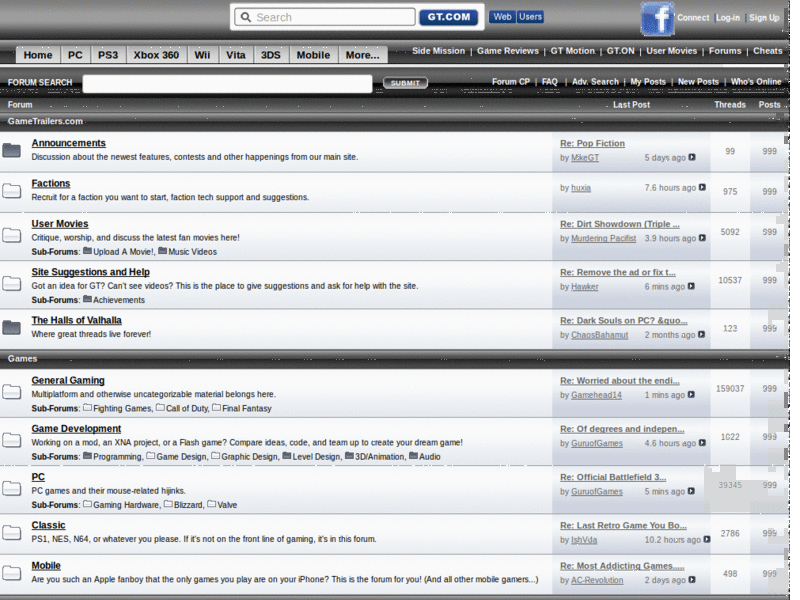Click the General Gaming folder icon
This screenshot has height=600, width=800.
(x=11, y=392)
